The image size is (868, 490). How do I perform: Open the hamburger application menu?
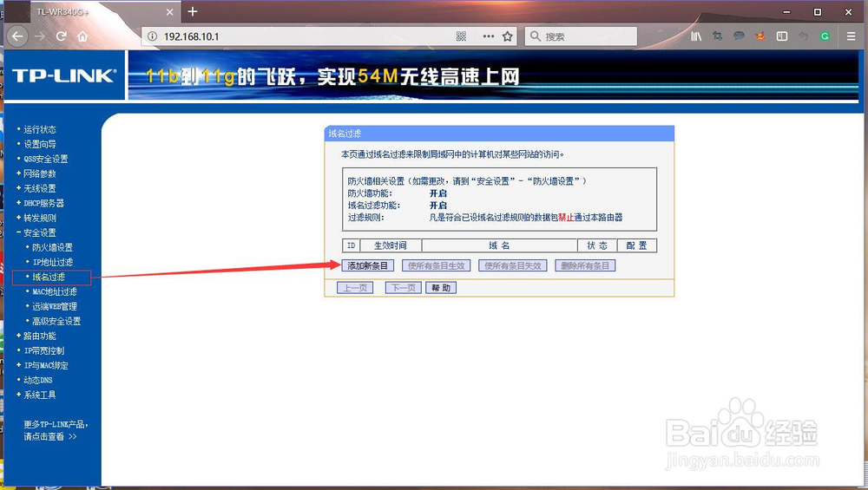(x=852, y=36)
